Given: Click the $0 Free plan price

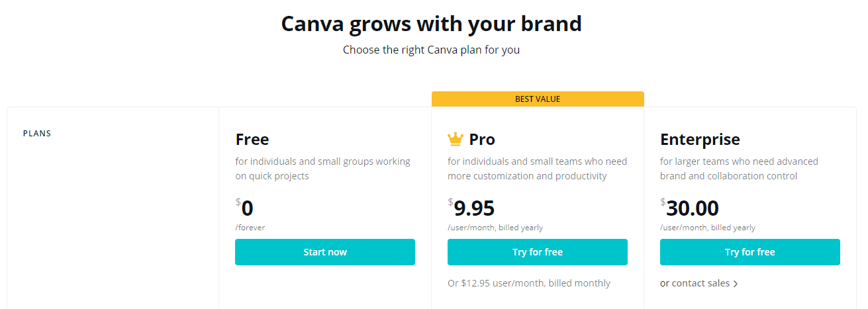Looking at the screenshot, I should (244, 208).
